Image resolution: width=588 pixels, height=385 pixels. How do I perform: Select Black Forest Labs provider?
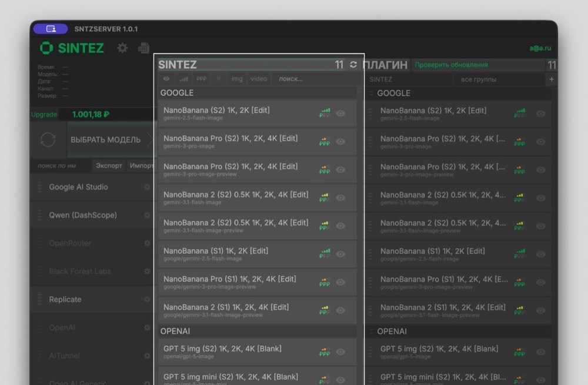[x=92, y=271]
